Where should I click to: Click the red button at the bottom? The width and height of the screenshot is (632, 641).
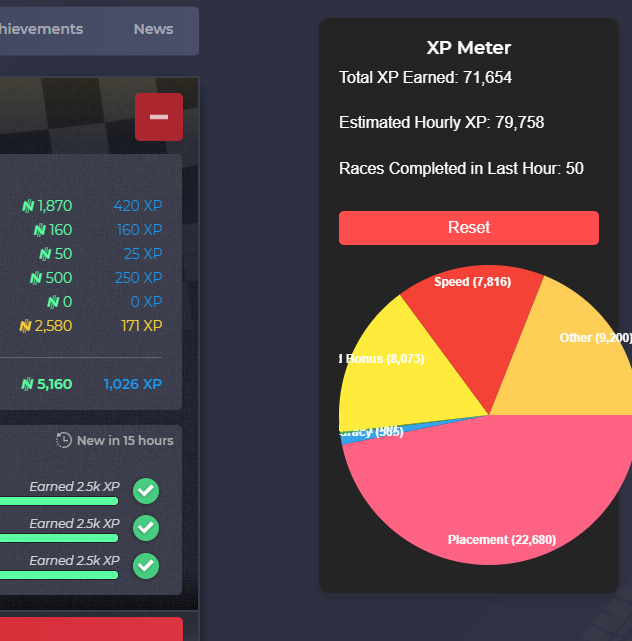point(91,629)
